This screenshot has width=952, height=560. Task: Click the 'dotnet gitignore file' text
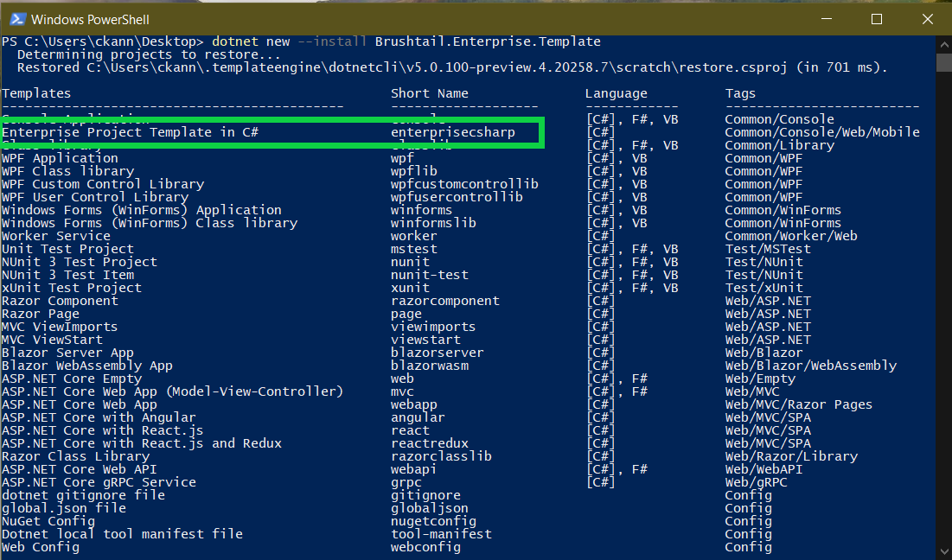[x=83, y=496]
